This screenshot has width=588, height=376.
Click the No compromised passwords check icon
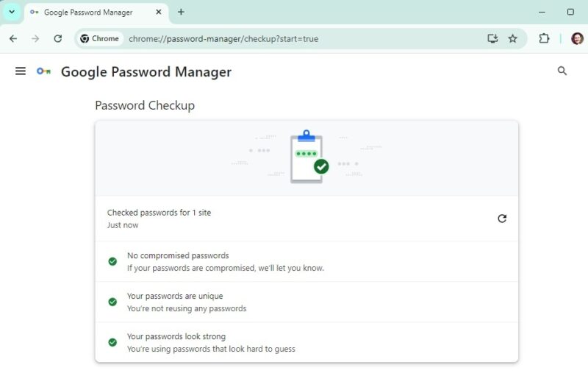112,261
